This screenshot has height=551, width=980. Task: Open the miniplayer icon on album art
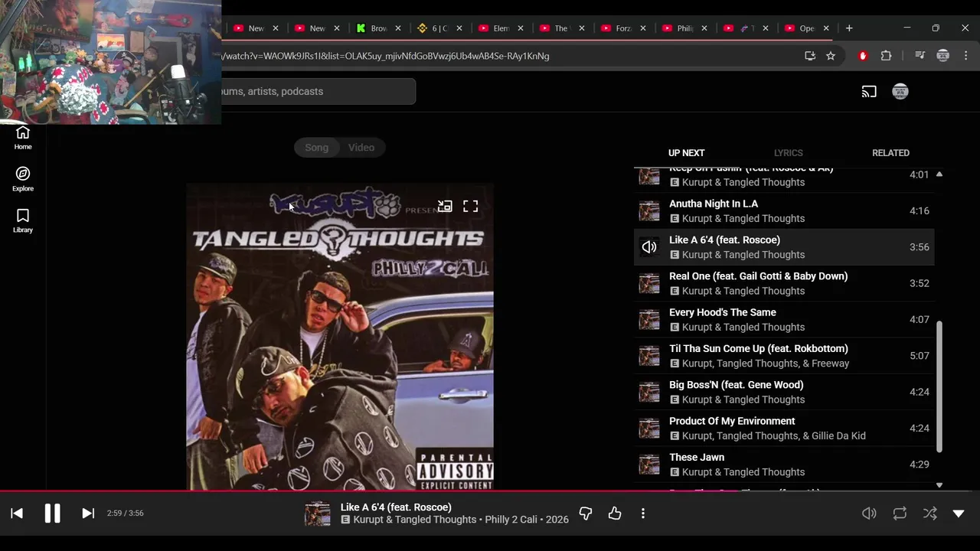445,206
